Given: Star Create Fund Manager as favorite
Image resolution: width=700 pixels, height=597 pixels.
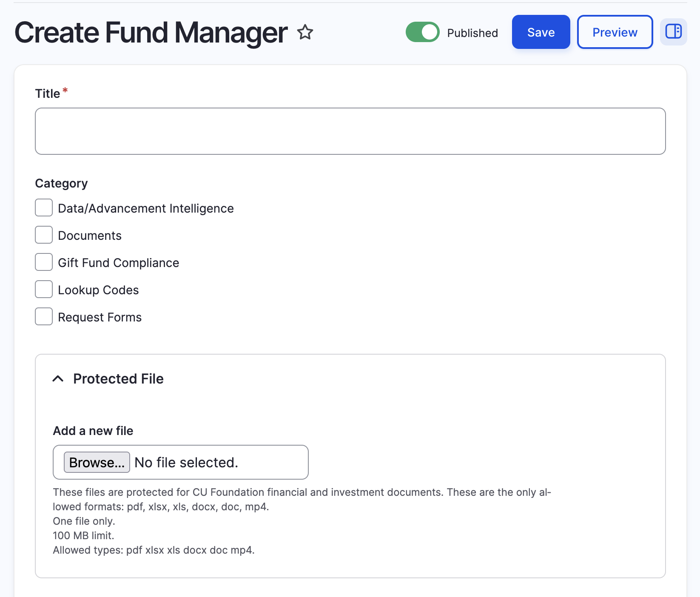Looking at the screenshot, I should tap(305, 32).
